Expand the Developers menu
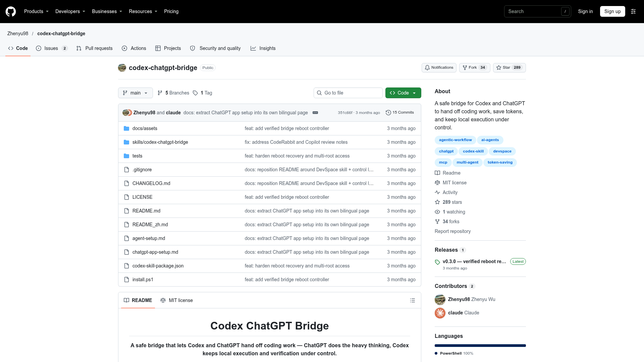644x362 pixels. point(70,11)
